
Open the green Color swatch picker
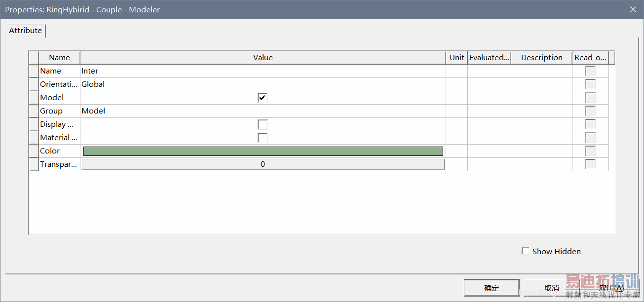(263, 151)
